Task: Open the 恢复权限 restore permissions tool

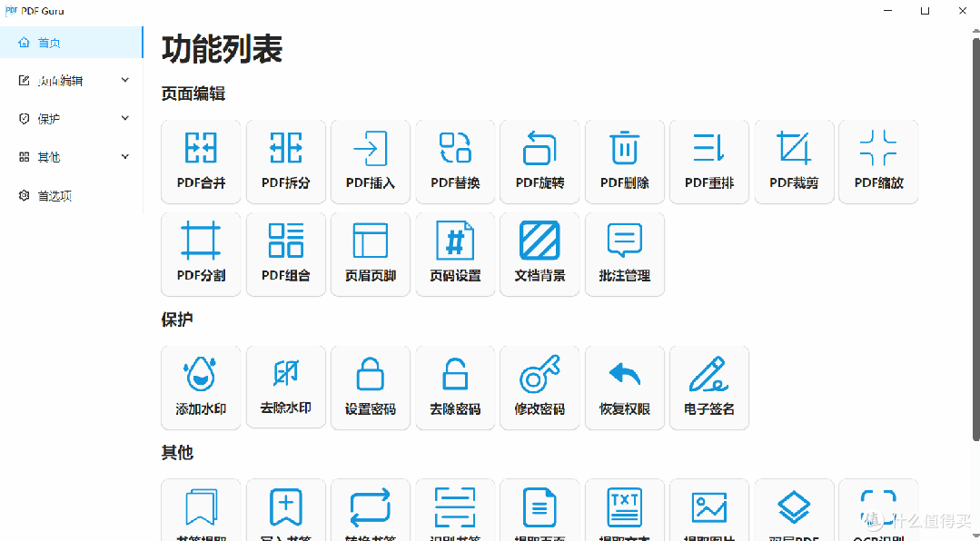Action: tap(624, 388)
